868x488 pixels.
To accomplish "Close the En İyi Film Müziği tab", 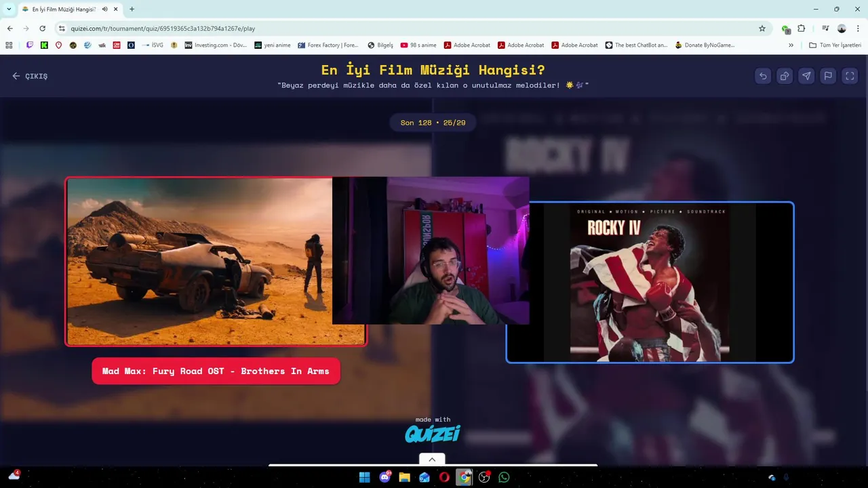I will (116, 9).
